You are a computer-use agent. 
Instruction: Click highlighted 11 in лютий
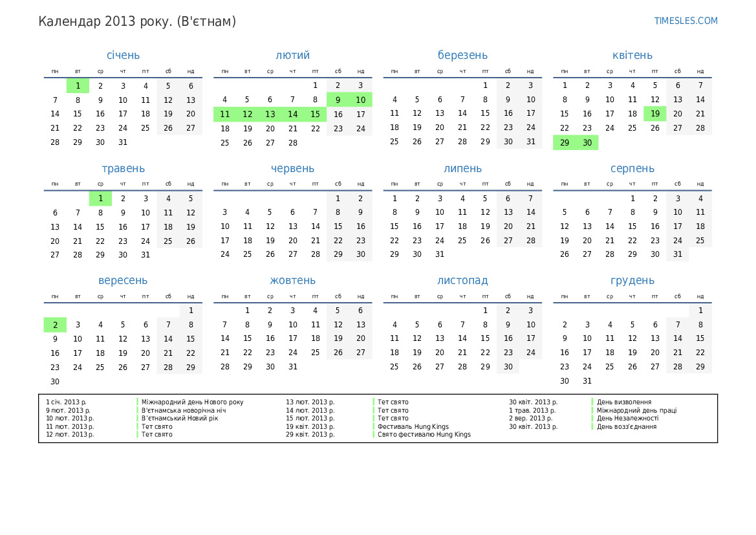224,115
